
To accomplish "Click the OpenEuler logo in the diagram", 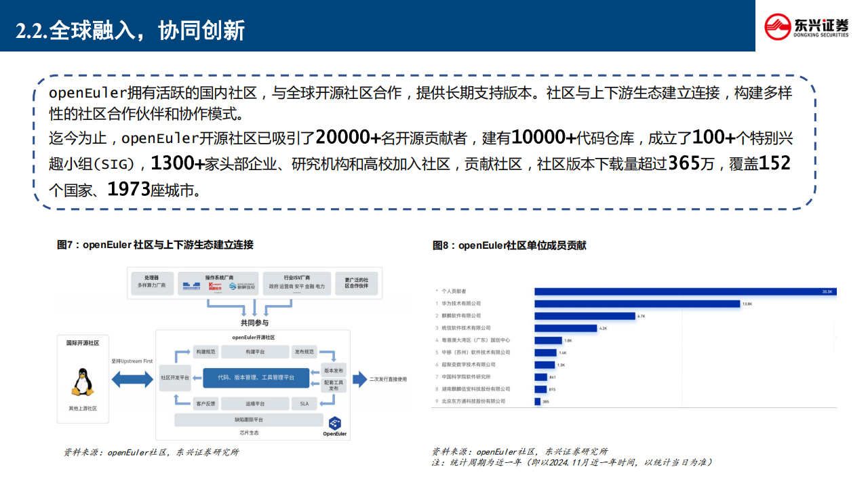I will click(x=334, y=426).
